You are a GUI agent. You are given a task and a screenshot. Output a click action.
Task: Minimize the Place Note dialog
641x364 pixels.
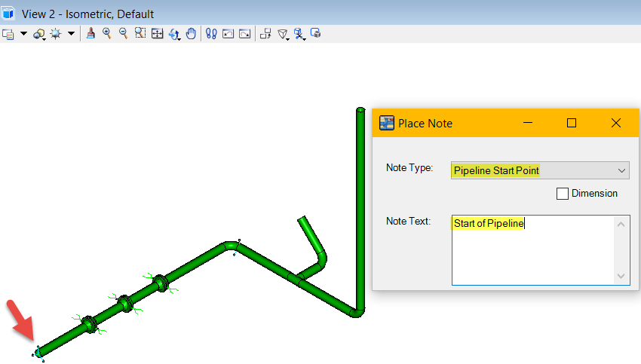[x=528, y=123]
